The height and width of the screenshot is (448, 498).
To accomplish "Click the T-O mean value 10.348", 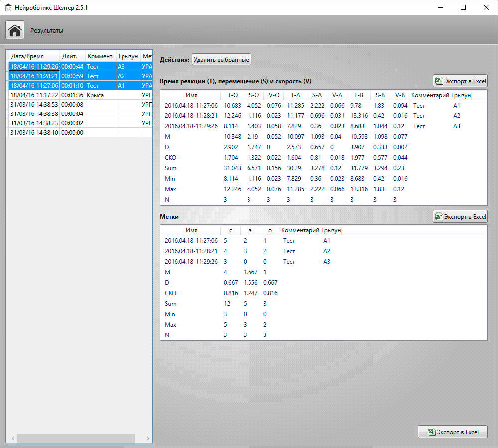I will (x=232, y=137).
